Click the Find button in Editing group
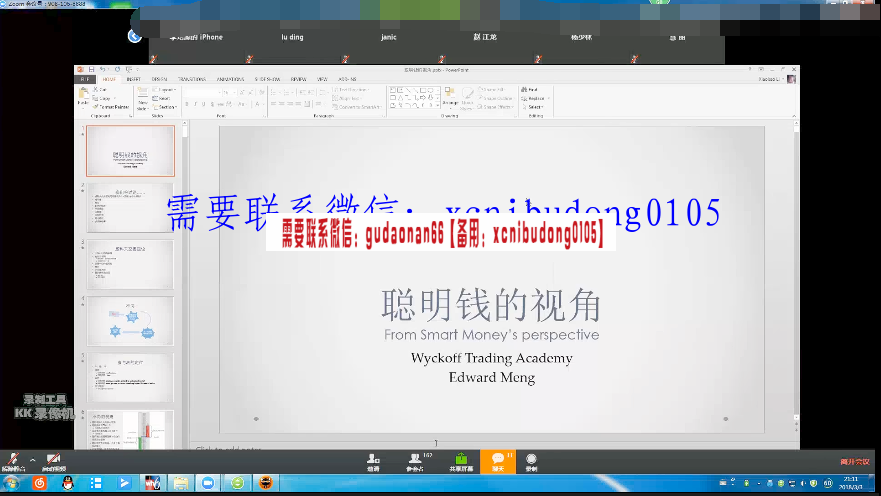 point(529,89)
